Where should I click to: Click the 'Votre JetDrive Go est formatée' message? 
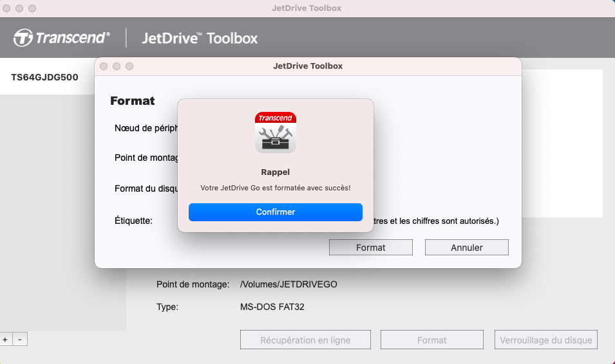(276, 188)
